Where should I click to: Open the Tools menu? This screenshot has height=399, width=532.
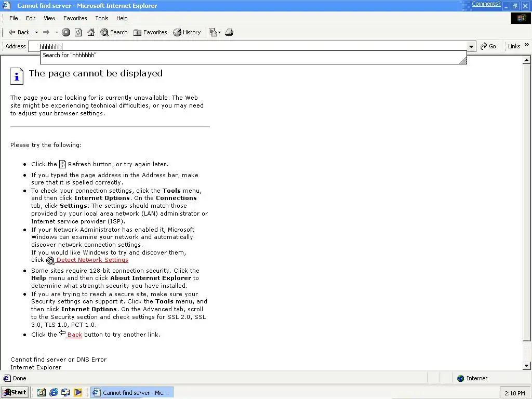point(101,18)
